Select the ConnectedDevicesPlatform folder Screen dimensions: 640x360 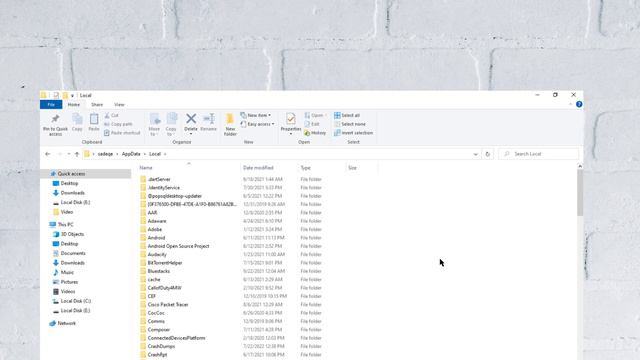(x=231, y=338)
